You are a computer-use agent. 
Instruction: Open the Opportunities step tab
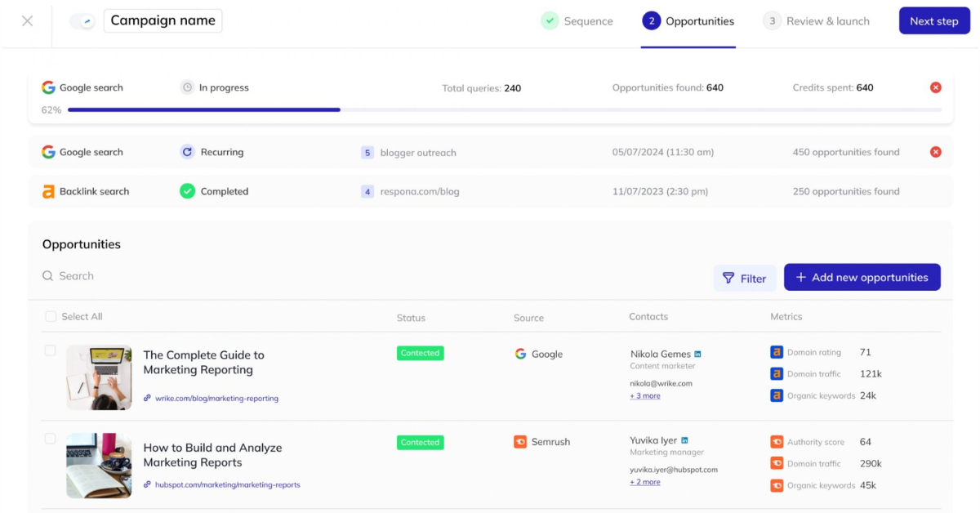pyautogui.click(x=688, y=21)
